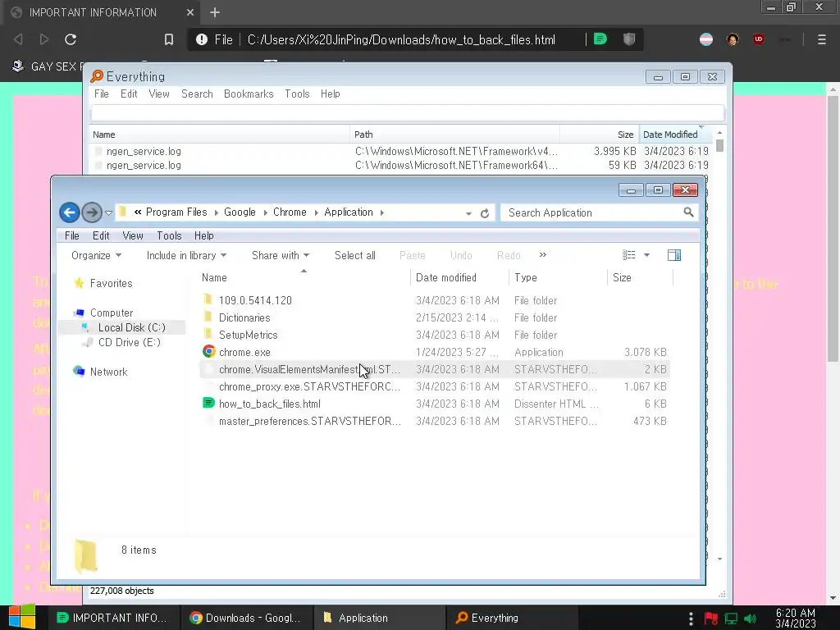Image resolution: width=840 pixels, height=630 pixels.
Task: Toggle the preview pane icon
Action: pyautogui.click(x=674, y=255)
